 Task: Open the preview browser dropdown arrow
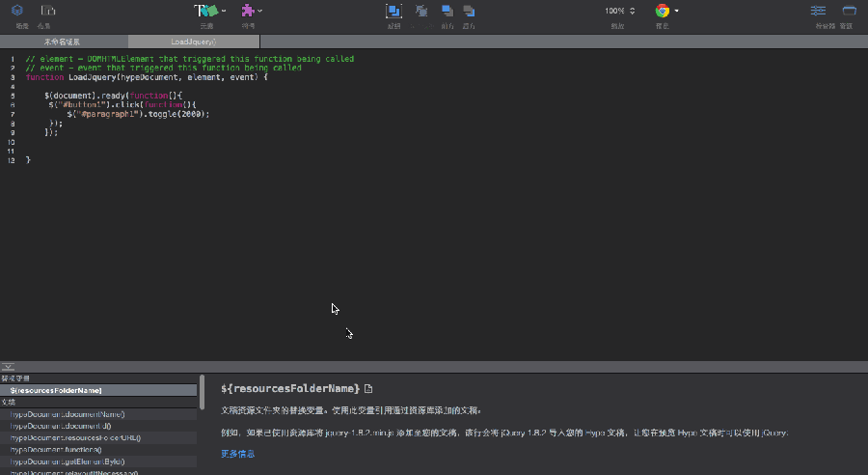pyautogui.click(x=677, y=11)
